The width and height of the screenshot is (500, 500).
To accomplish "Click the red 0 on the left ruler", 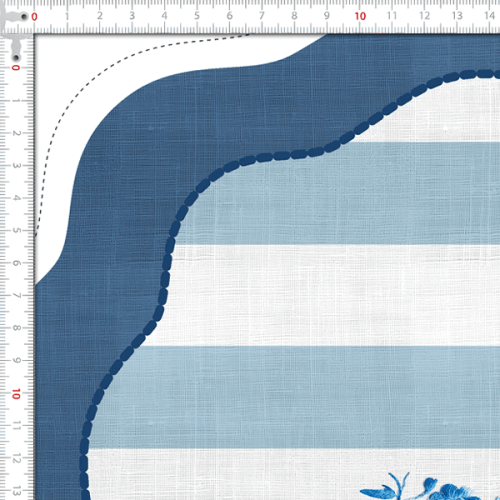I will click(x=16, y=68).
